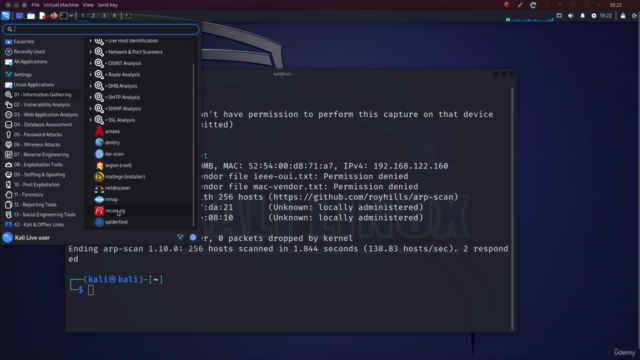The width and height of the screenshot is (640, 360).
Task: Open the Virtual Machine menu
Action: coord(61,5)
